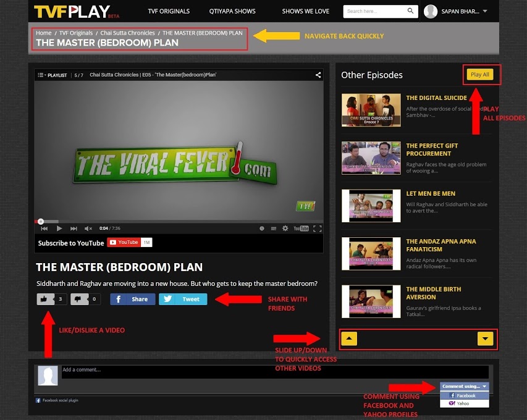Open the TVF Originals breadcrumb link
The image size is (527, 420).
(x=76, y=33)
